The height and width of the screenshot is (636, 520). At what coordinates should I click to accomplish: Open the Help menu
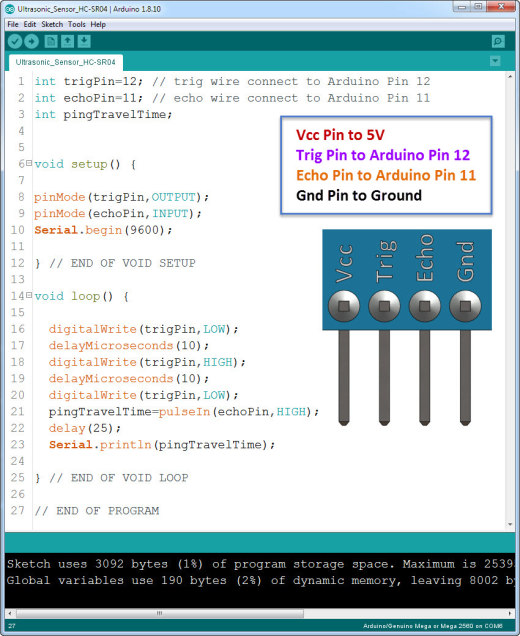[98, 24]
